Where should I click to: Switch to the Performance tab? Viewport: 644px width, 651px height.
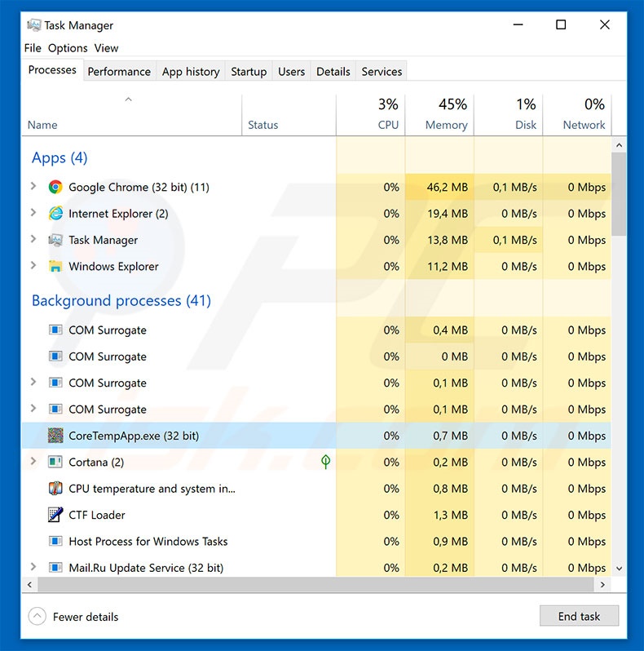(119, 72)
